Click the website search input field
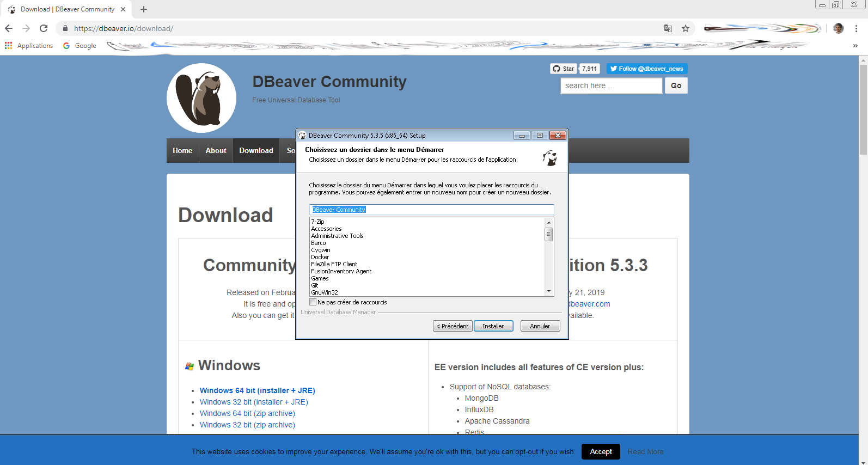This screenshot has width=868, height=465. (x=611, y=86)
